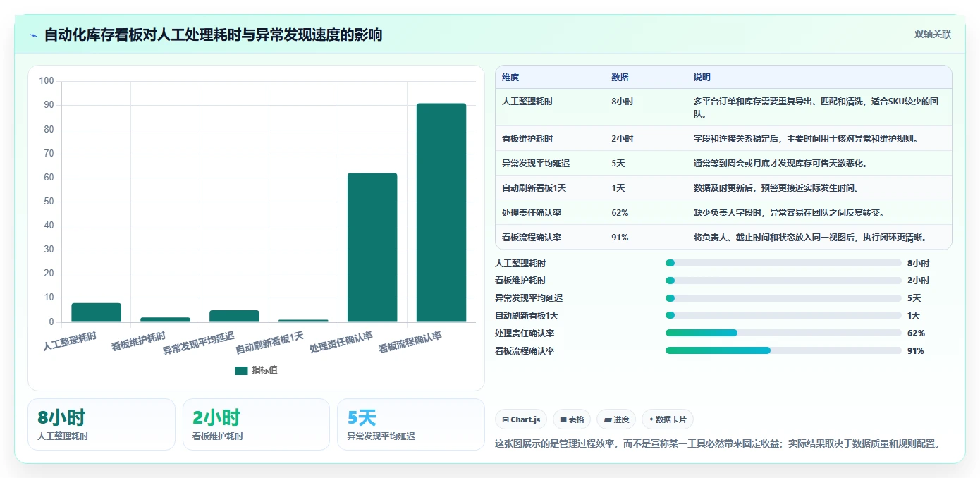980x478 pixels.
Task: Click the 数据 column header
Action: click(x=620, y=78)
